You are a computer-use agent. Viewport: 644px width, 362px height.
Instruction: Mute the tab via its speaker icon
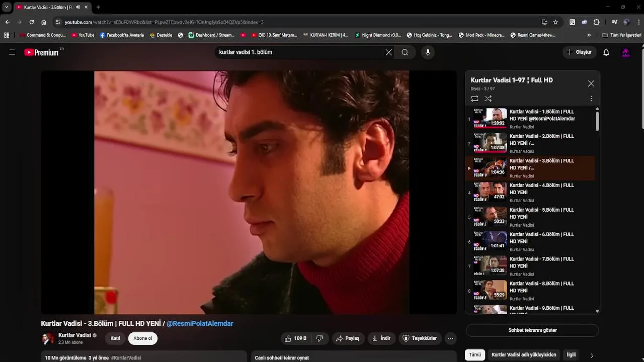[78, 7]
